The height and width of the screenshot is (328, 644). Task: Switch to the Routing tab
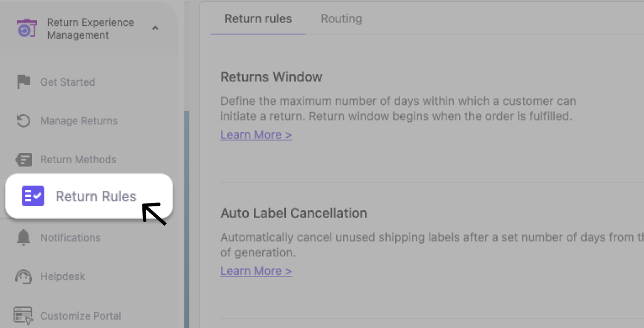[x=341, y=19]
